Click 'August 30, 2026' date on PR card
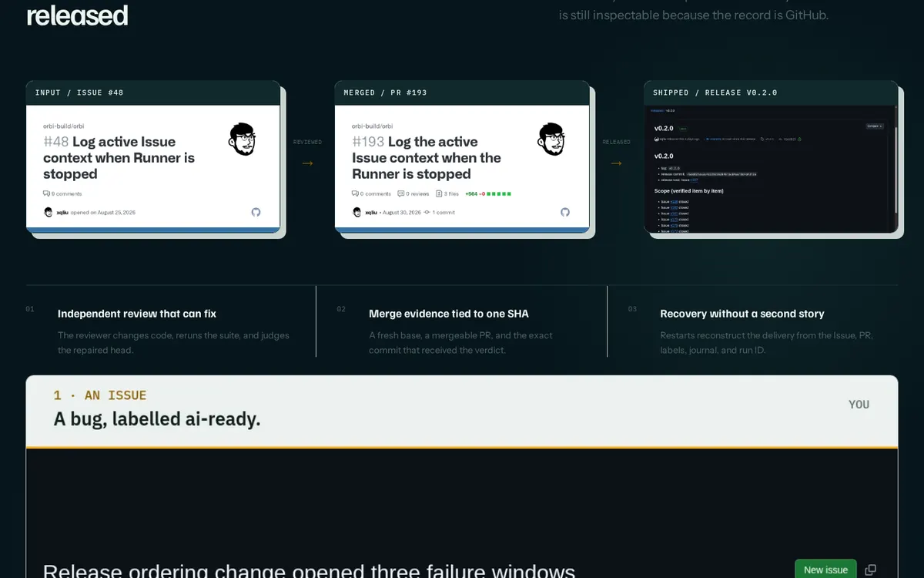This screenshot has height=578, width=924. click(x=402, y=212)
